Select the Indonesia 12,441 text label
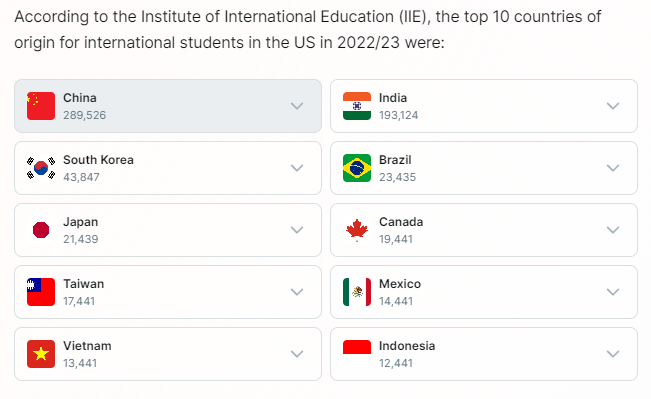 (396, 363)
